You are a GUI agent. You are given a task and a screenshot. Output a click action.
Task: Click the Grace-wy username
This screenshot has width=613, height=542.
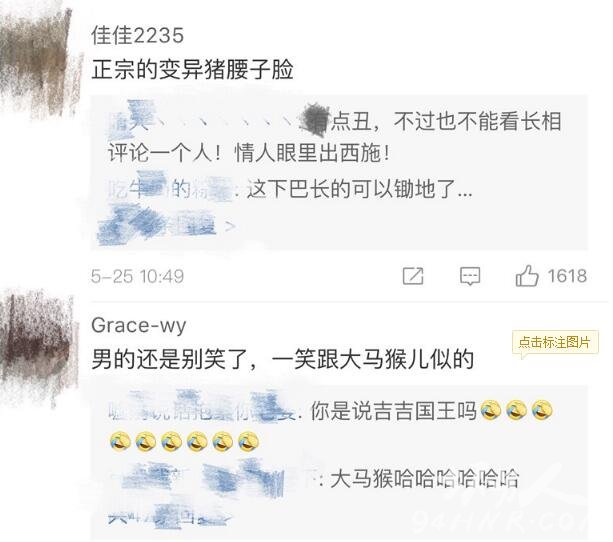pyautogui.click(x=138, y=325)
